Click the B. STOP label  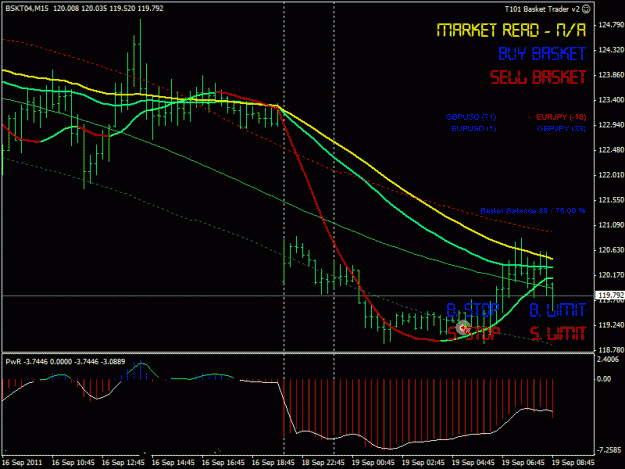pyautogui.click(x=472, y=310)
